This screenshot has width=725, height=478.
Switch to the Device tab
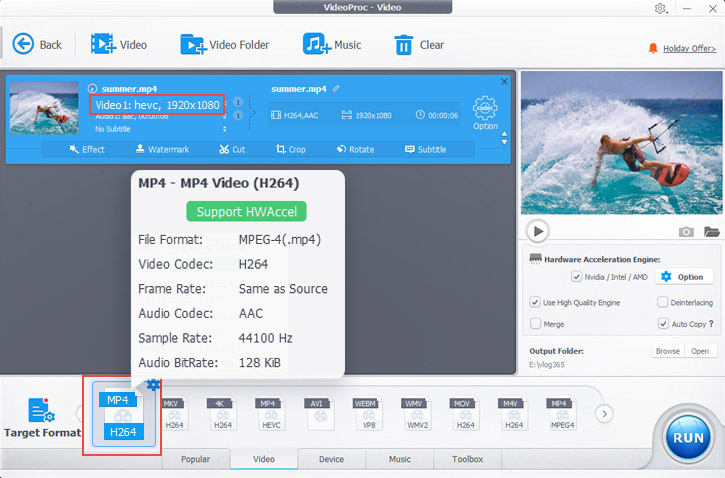pos(332,459)
